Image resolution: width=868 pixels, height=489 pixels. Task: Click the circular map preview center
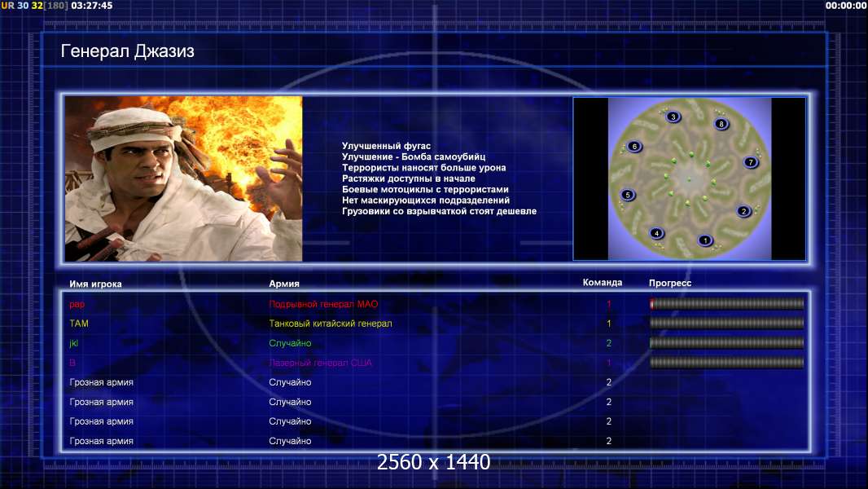pyautogui.click(x=689, y=178)
